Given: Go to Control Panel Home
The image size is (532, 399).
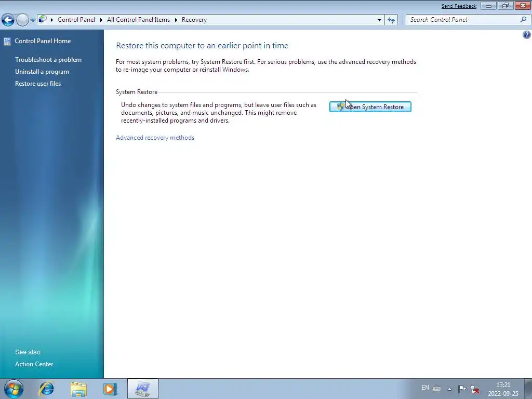Looking at the screenshot, I should point(43,41).
